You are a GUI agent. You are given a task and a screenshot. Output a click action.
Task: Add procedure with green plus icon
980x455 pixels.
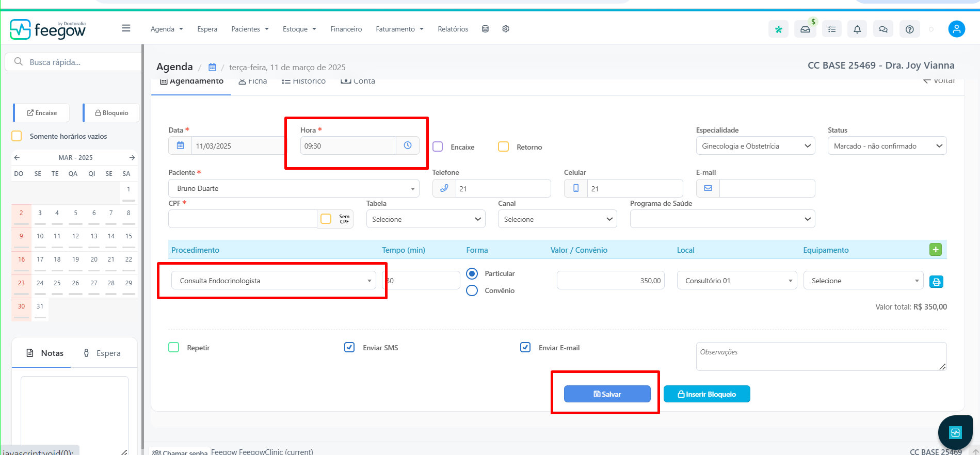pos(935,250)
